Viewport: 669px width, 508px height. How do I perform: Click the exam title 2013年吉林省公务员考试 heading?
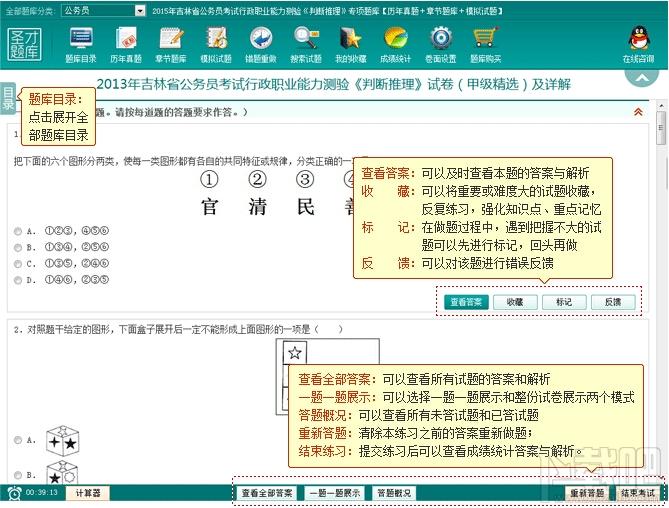point(334,84)
